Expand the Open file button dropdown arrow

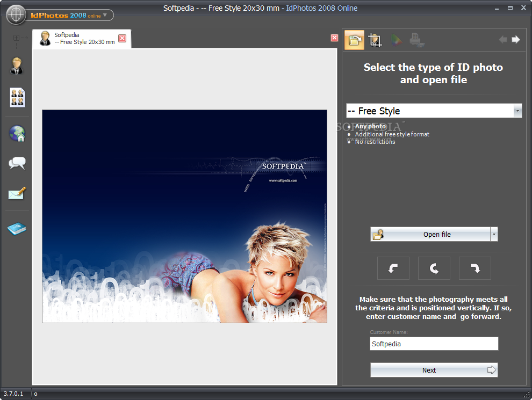(x=494, y=234)
